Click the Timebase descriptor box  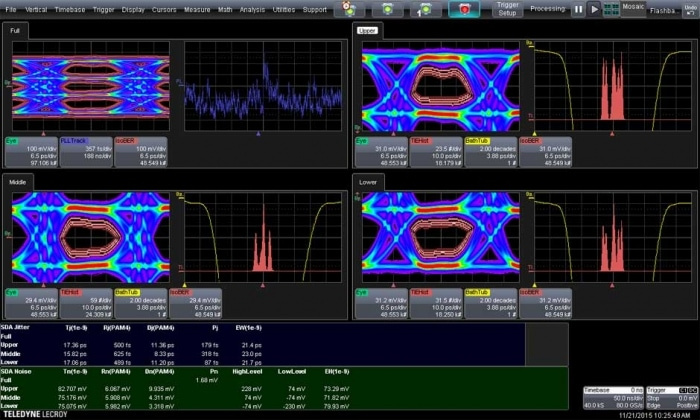click(x=613, y=395)
